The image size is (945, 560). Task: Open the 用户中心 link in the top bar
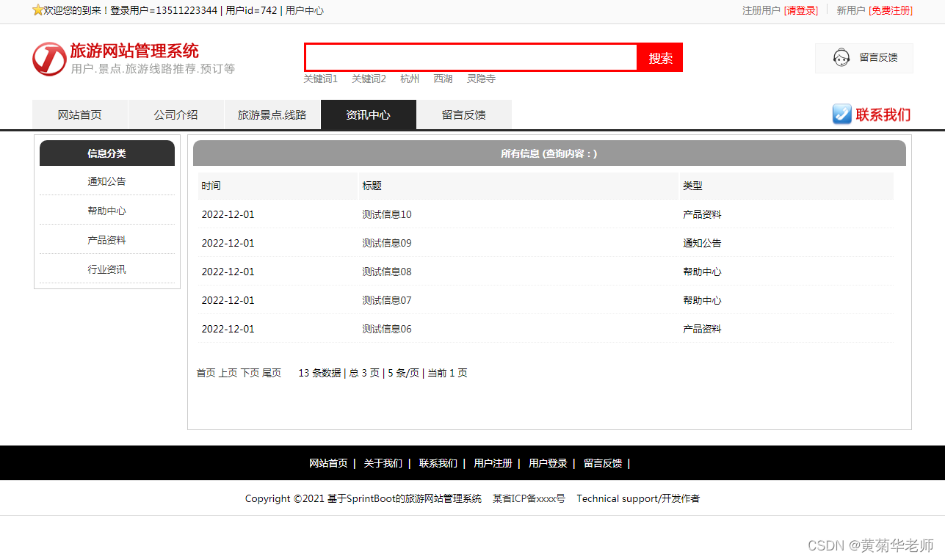click(x=305, y=10)
